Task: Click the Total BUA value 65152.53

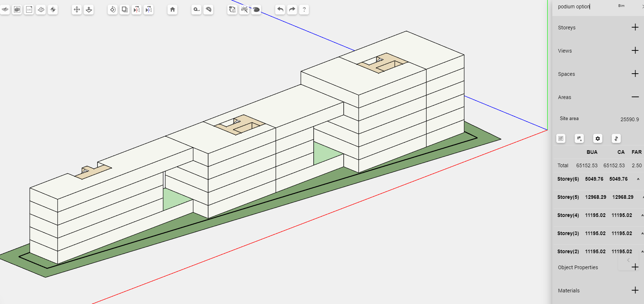Action: 587,165
